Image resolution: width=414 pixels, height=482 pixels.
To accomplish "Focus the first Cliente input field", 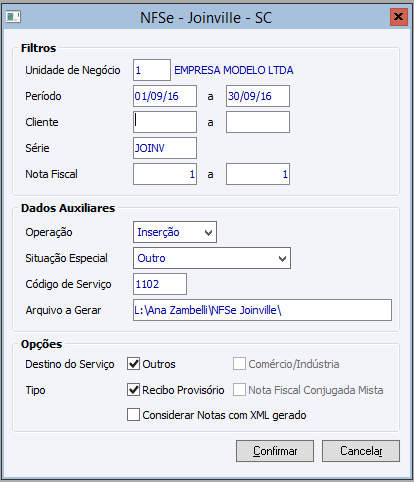I will coord(165,122).
